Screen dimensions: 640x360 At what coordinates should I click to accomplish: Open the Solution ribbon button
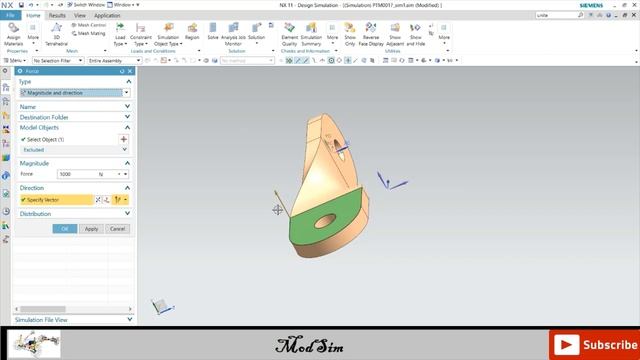pyautogui.click(x=256, y=33)
